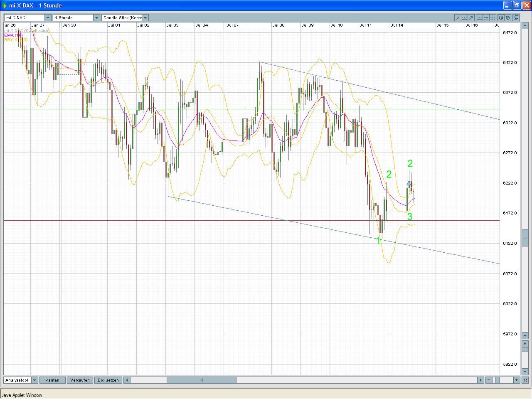
Task: Click the horizontal zoom plus button
Action: click(x=517, y=380)
